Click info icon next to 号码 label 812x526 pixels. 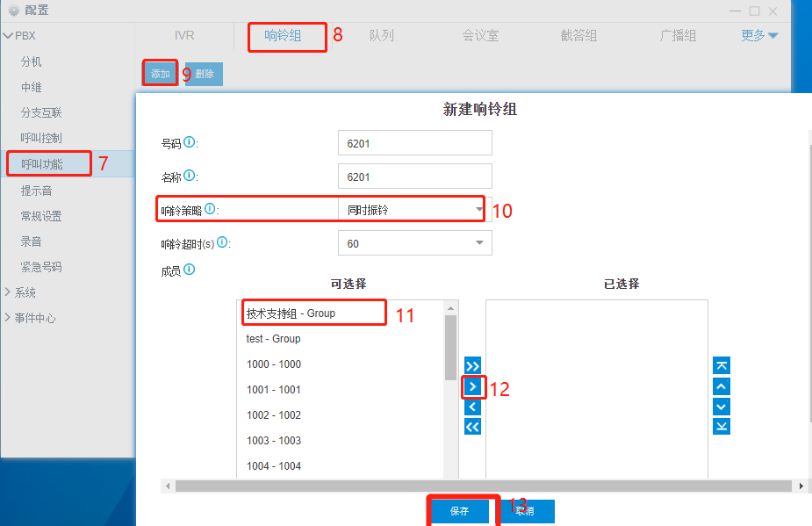[x=190, y=142]
